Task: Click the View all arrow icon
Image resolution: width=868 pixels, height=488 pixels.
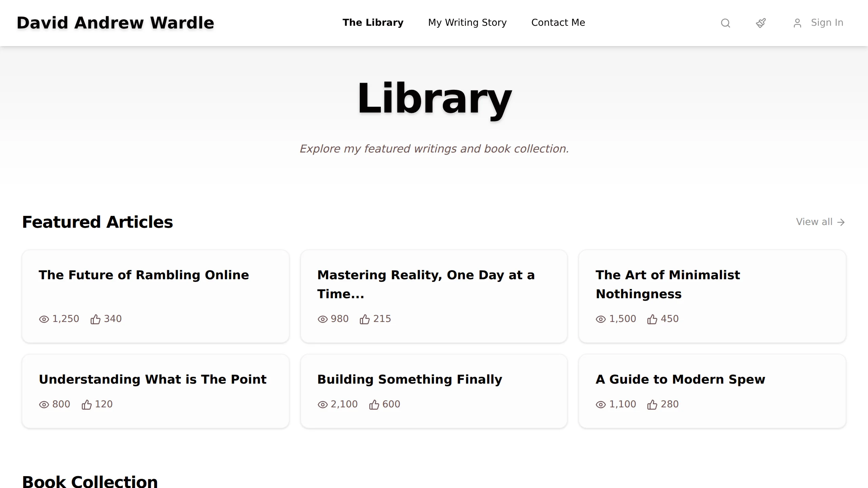Action: (x=841, y=222)
